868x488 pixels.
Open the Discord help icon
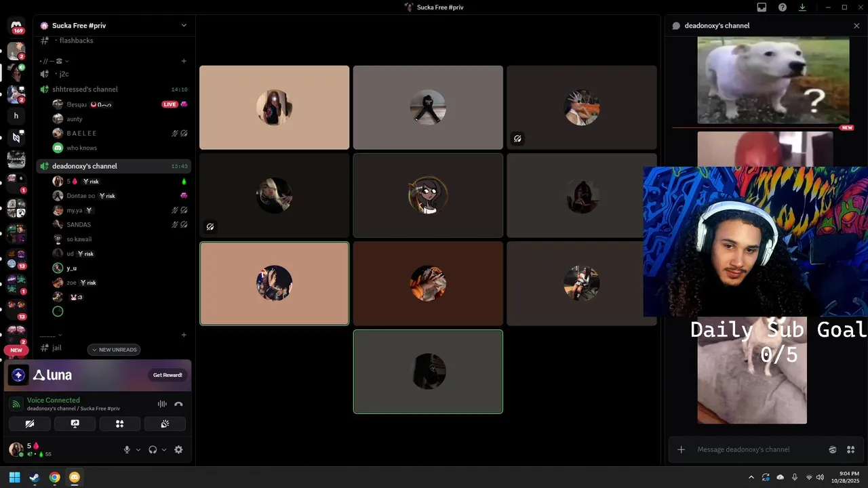pyautogui.click(x=783, y=7)
